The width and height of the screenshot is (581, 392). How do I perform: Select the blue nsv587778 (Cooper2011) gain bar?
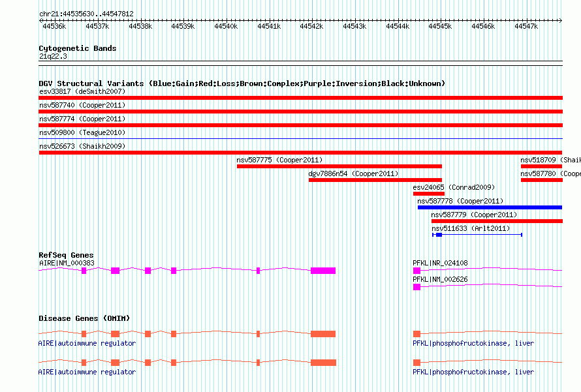coord(490,207)
